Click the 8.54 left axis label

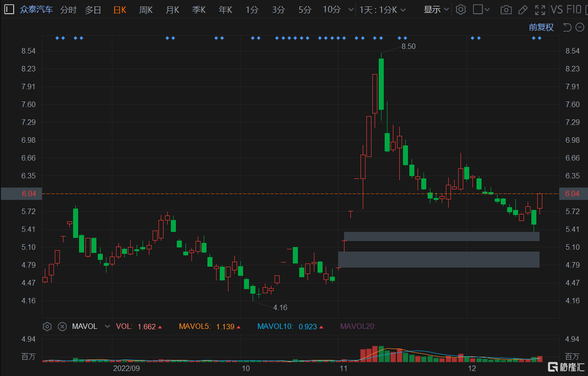[x=28, y=51]
